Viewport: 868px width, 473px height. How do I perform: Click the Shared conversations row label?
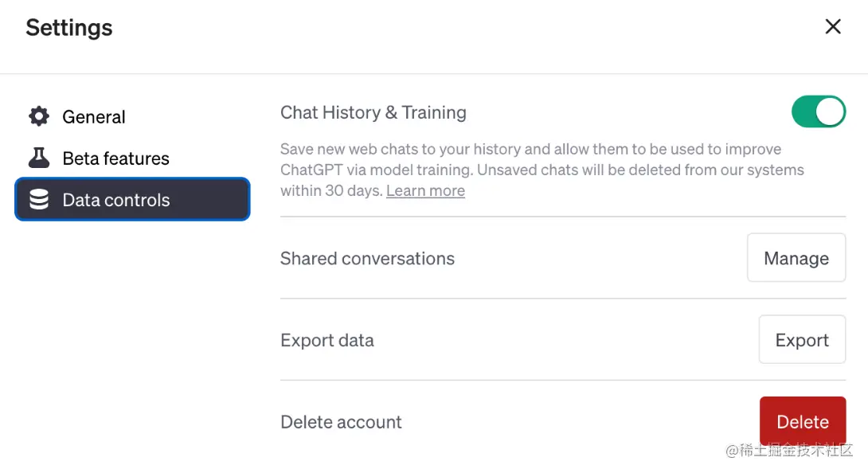click(367, 258)
